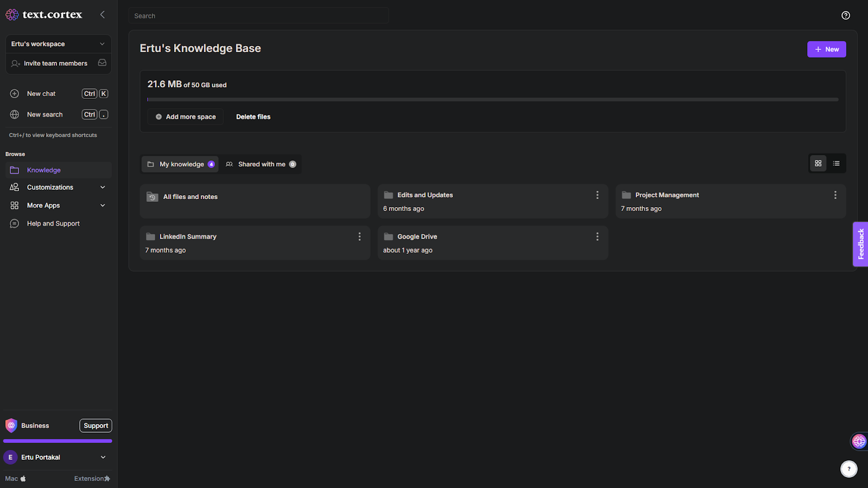Open the Edits and Updates folder
This screenshot has width=868, height=488.
pos(493,201)
